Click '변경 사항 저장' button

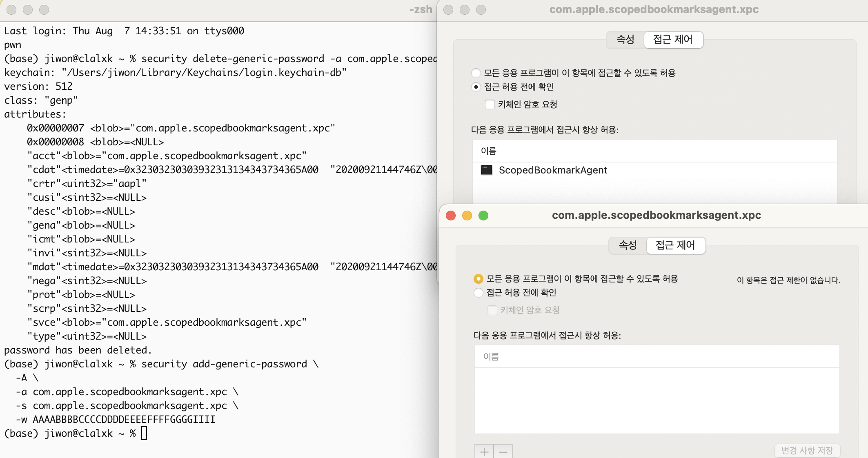tap(807, 450)
